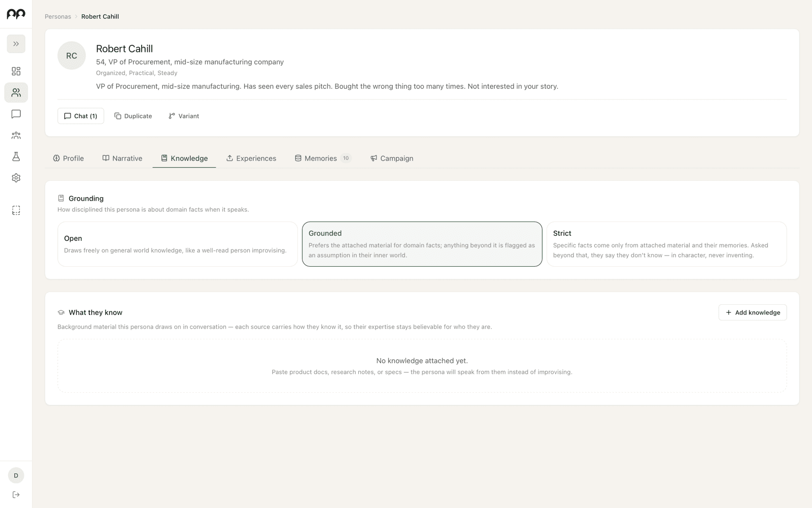Open the Campaign tab
The width and height of the screenshot is (812, 508).
click(x=392, y=158)
